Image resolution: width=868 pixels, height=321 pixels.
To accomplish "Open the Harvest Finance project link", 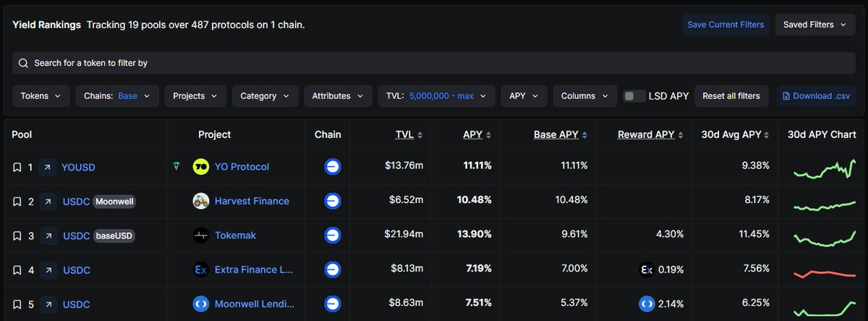I will (252, 201).
